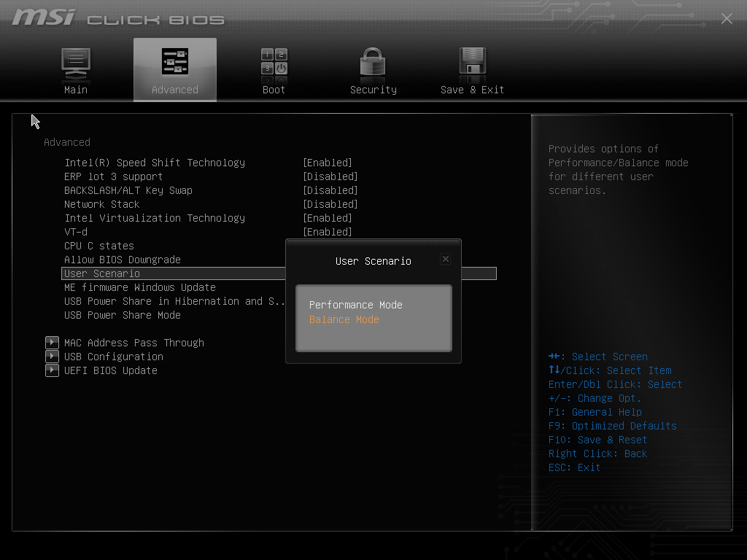Expand the USB Configuration submenu arrow
The width and height of the screenshot is (747, 560).
pyautogui.click(x=52, y=357)
